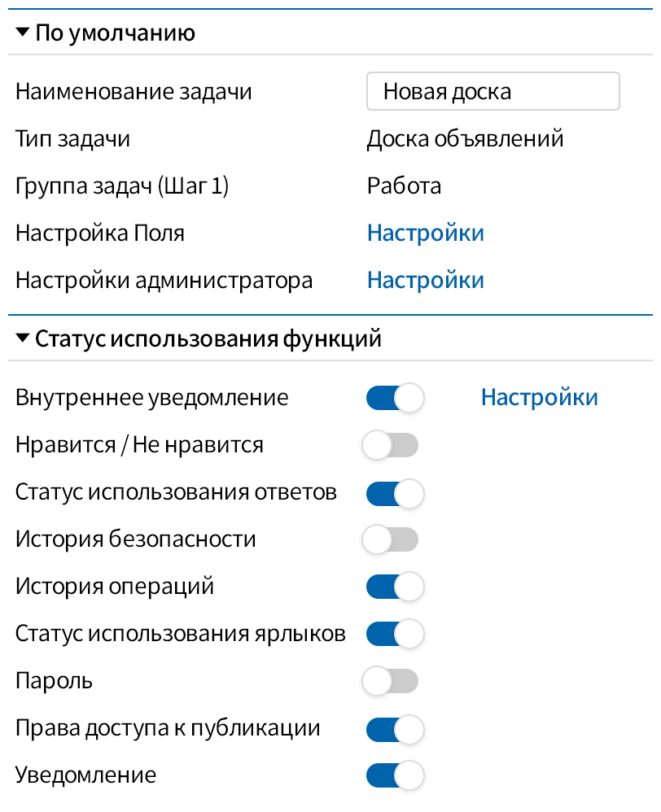
Task: Switch off "Статус использования ярлыков"
Action: (x=395, y=634)
